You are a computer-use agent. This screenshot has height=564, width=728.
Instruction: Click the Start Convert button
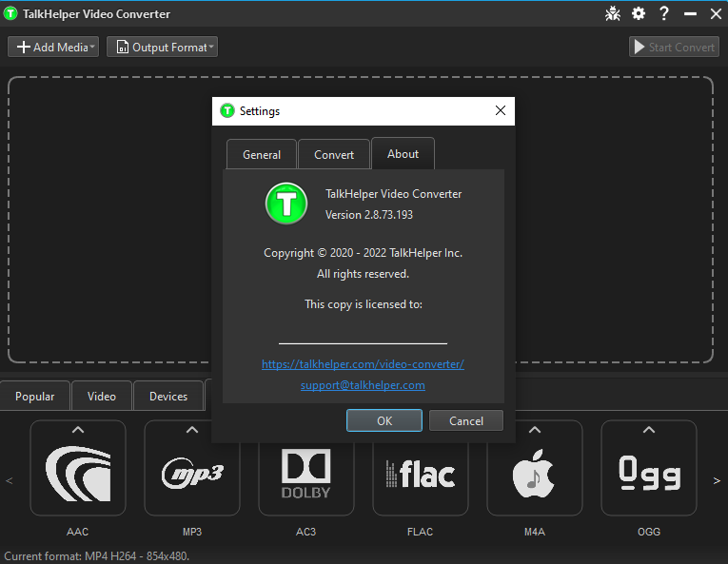(x=674, y=47)
